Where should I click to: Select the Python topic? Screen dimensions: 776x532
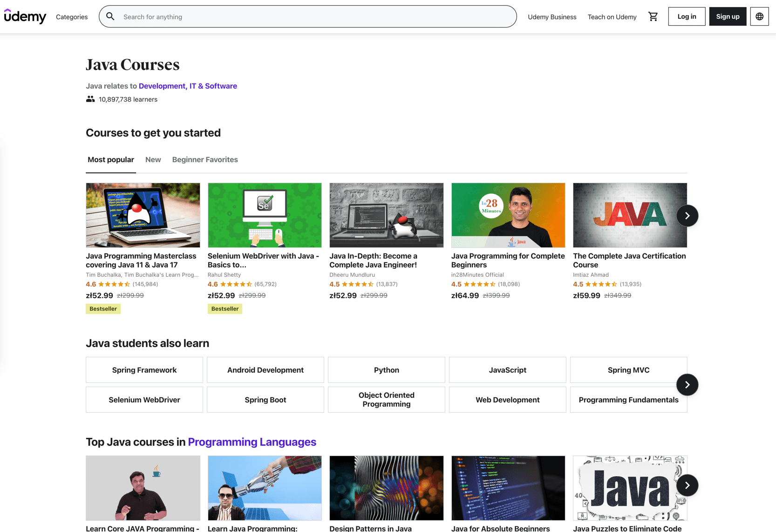(x=386, y=370)
